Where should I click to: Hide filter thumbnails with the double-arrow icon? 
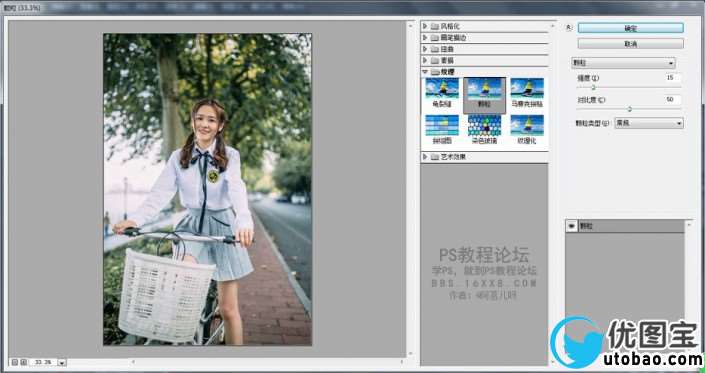point(569,27)
